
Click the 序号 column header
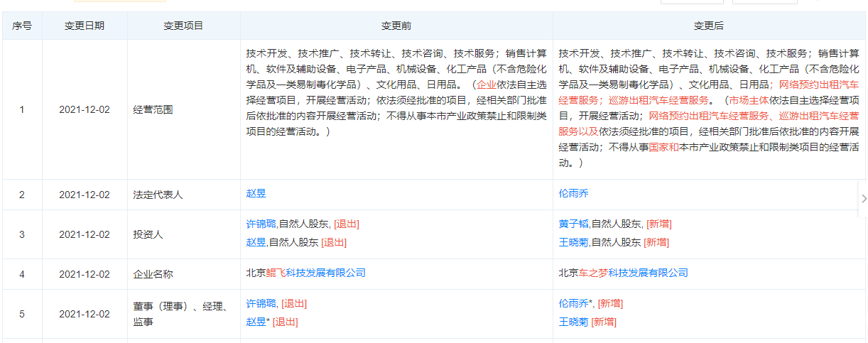tap(21, 26)
